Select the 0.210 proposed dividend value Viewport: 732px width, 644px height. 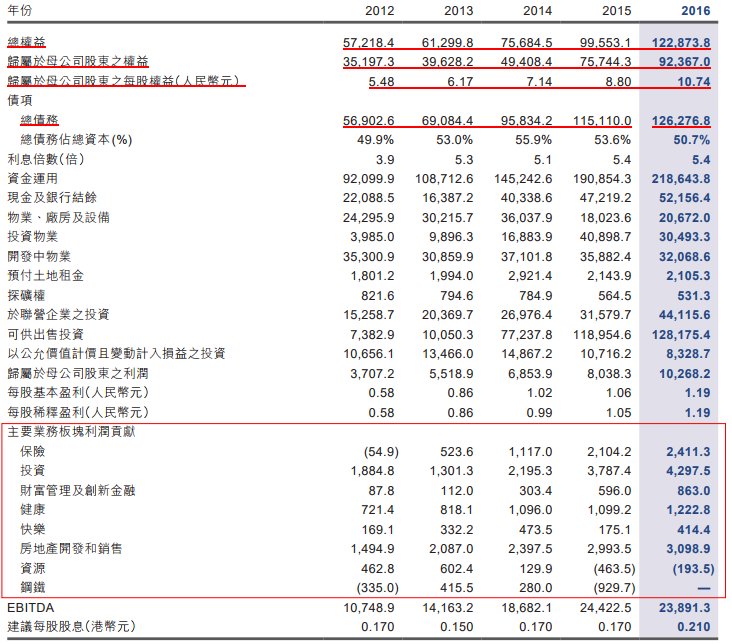coord(691,627)
